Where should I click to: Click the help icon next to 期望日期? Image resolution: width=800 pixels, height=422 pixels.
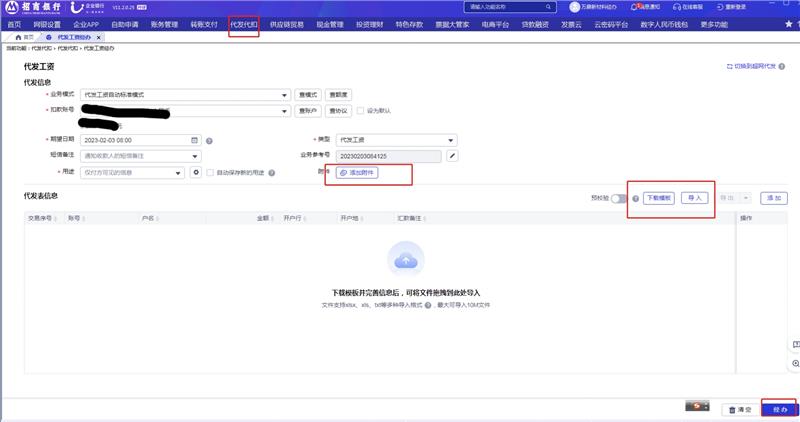[210, 140]
